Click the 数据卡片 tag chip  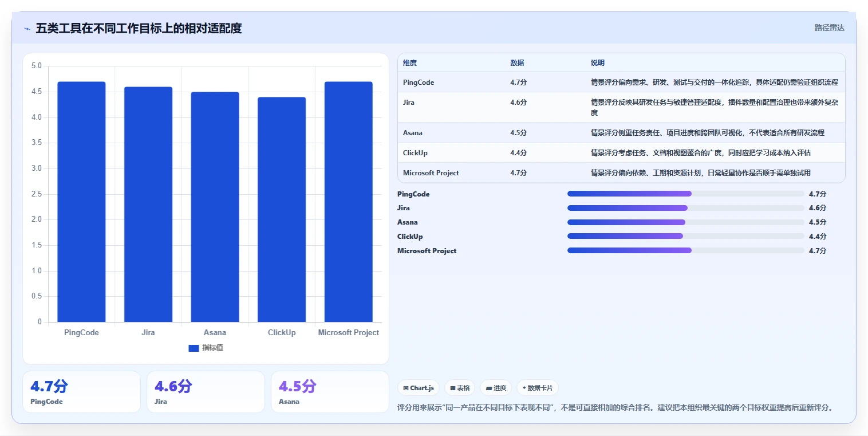(x=538, y=388)
